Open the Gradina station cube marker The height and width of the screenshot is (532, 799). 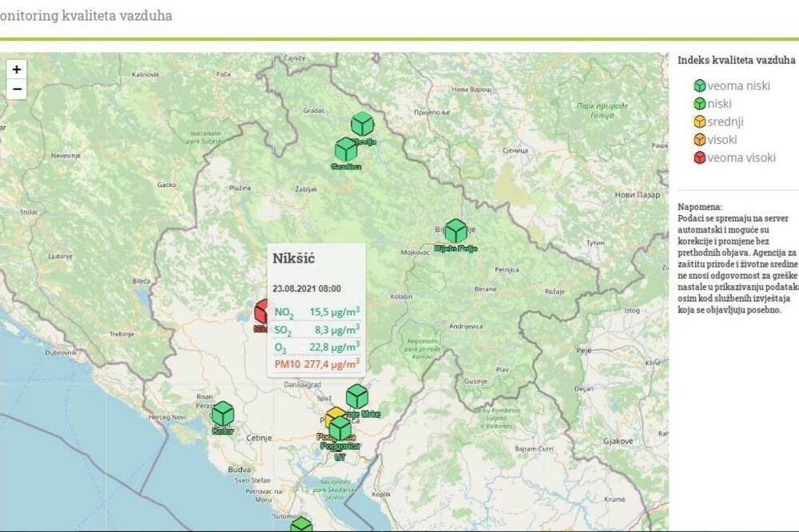[346, 149]
